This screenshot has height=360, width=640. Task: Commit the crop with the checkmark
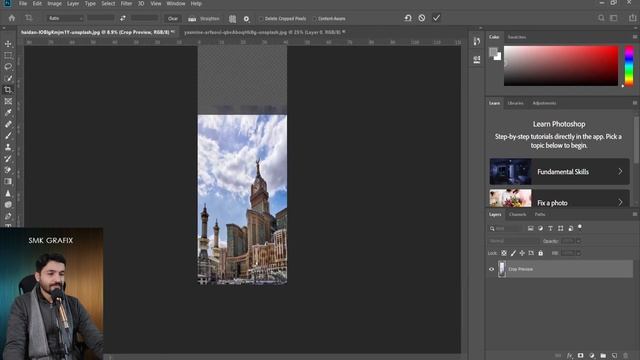click(436, 18)
